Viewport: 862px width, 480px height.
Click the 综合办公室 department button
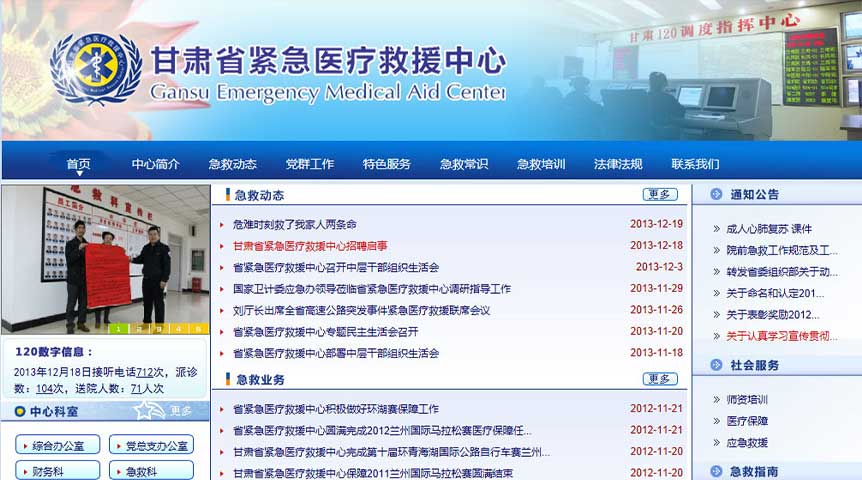point(58,445)
